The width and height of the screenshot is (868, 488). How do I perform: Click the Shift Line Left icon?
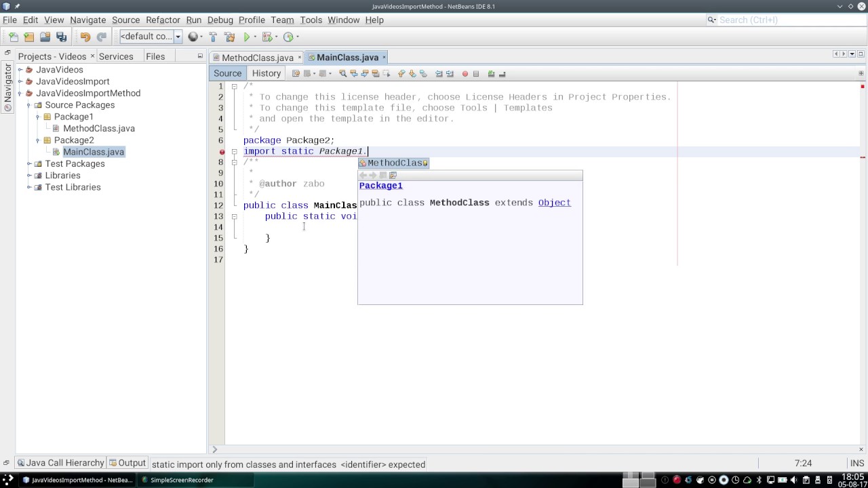point(439,73)
